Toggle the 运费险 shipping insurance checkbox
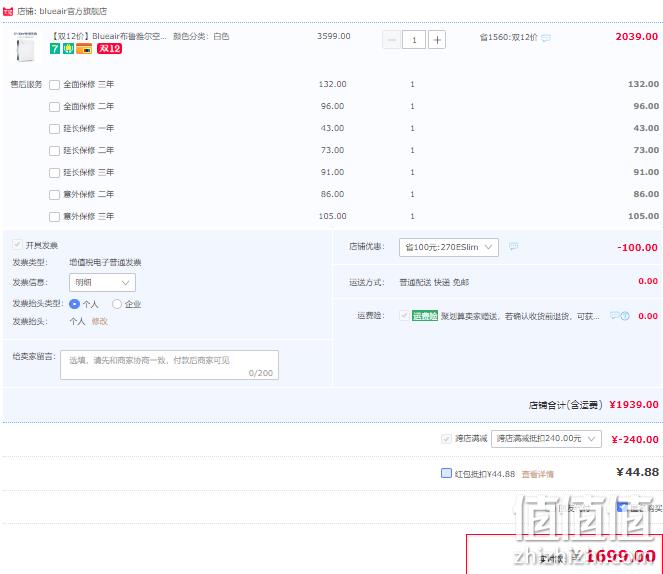This screenshot has width=663, height=574. [x=404, y=316]
